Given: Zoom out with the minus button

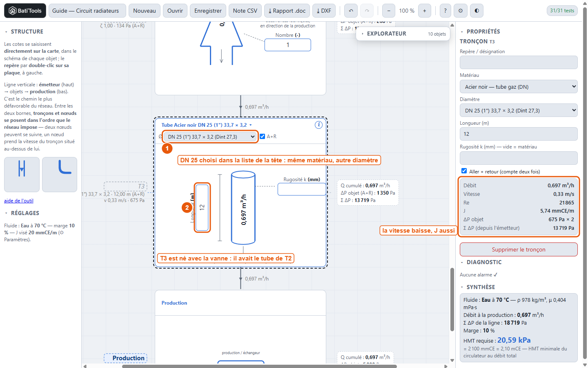Looking at the screenshot, I should click(x=389, y=11).
